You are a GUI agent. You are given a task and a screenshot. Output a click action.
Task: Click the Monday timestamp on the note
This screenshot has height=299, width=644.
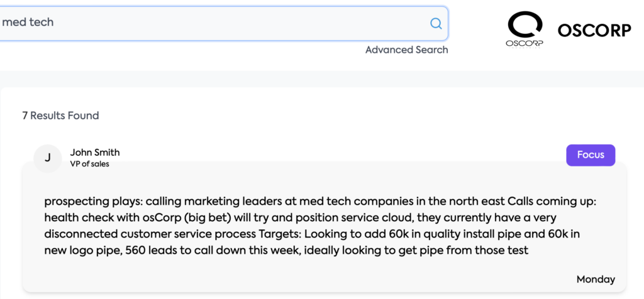point(596,280)
